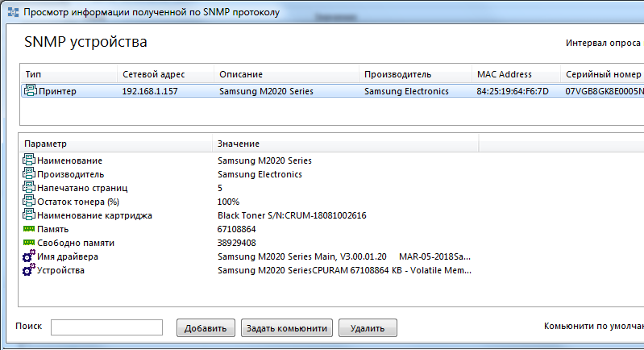The width and height of the screenshot is (644, 350).
Task: Click the gear icon beside Имя драйвера
Action: tap(29, 256)
